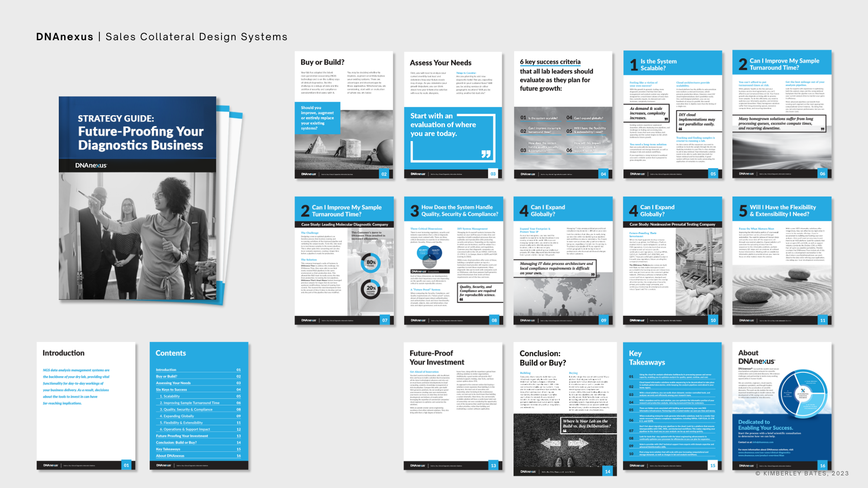Open the 'Buy or Build?' page thumbnail
Viewport: 868px width, 488px height.
344,115
